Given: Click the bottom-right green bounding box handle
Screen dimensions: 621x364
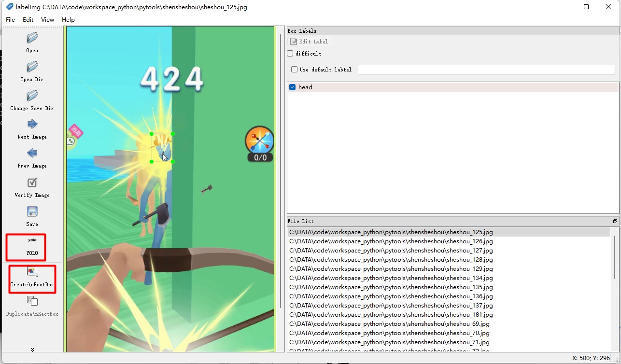Looking at the screenshot, I should pos(172,162).
